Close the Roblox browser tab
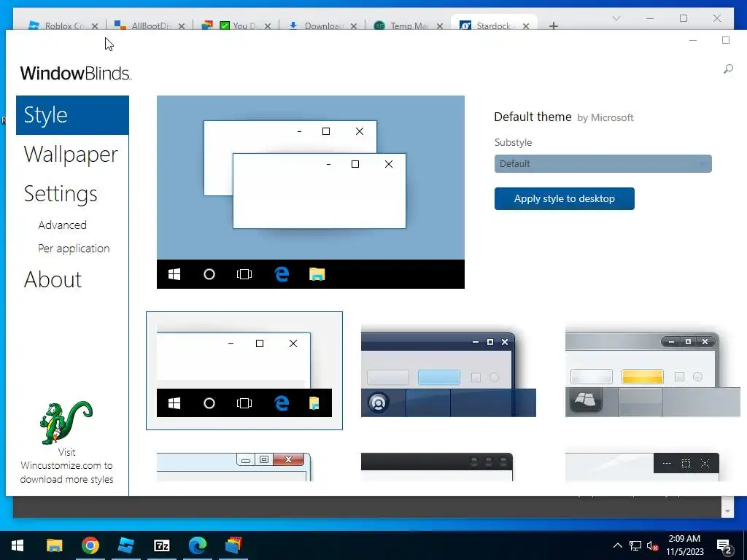 (95, 26)
